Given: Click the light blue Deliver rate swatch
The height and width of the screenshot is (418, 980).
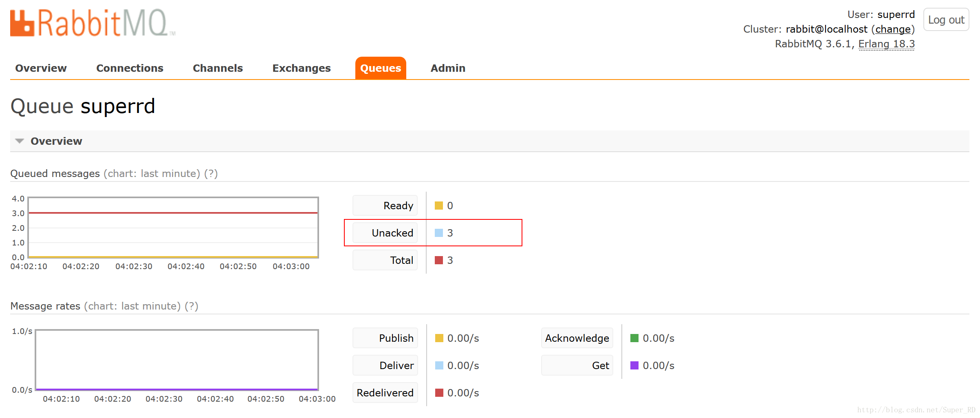Looking at the screenshot, I should [x=439, y=365].
